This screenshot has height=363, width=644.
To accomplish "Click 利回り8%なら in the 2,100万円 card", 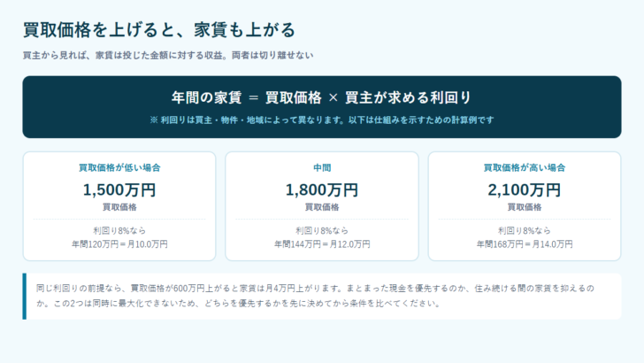I will click(x=525, y=230).
